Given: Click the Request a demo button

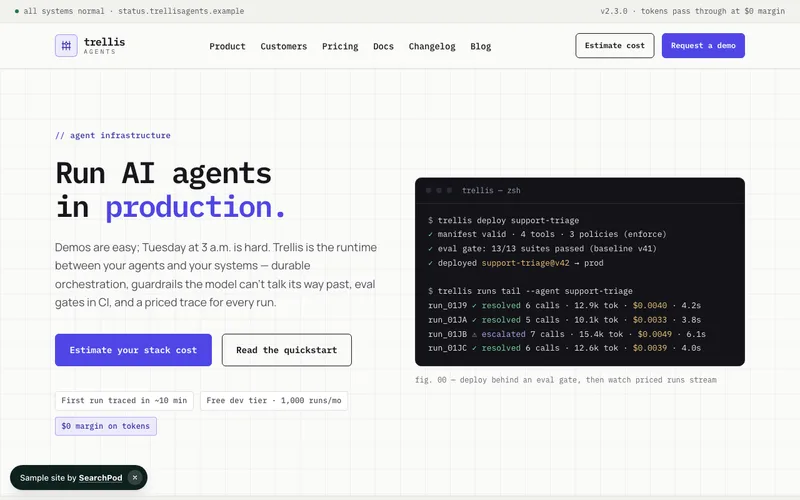Looking at the screenshot, I should 703,45.
